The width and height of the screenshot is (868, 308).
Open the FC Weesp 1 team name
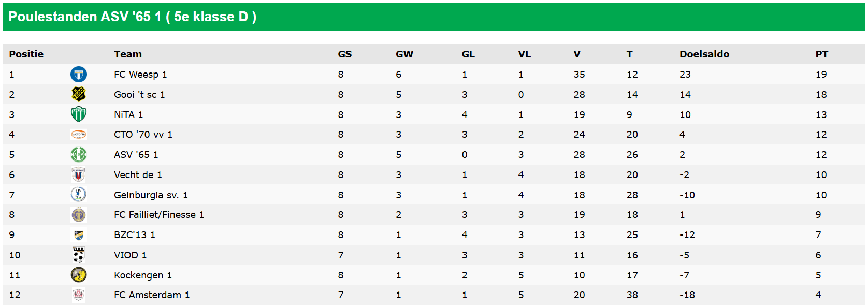click(140, 75)
